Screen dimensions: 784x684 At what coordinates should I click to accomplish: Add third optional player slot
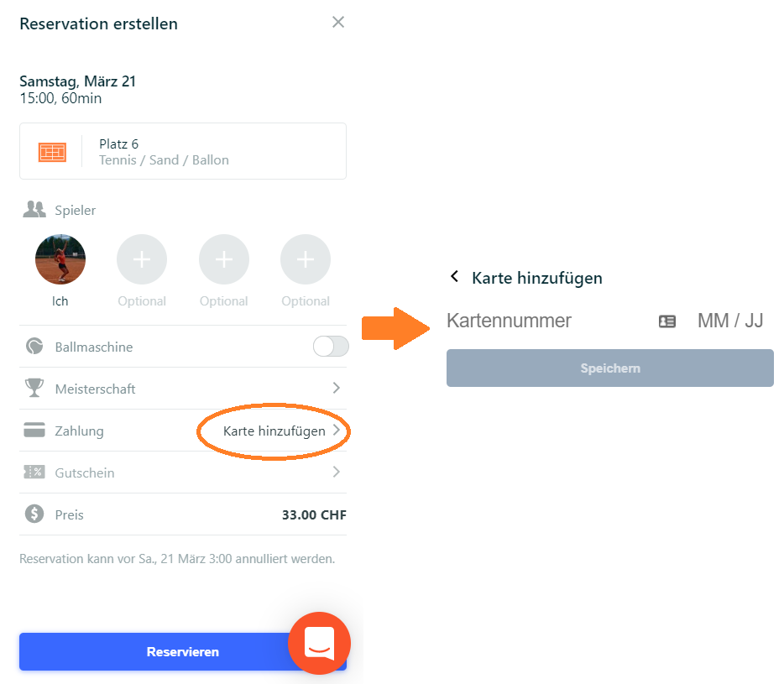pyautogui.click(x=306, y=259)
